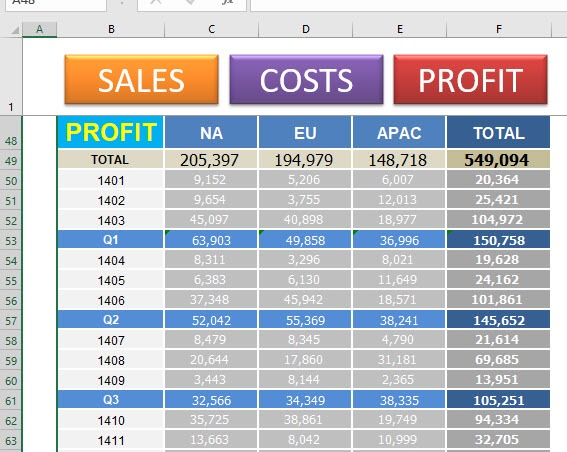
Task: Select Q3 APAC value 38,335
Action: pyautogui.click(x=399, y=400)
